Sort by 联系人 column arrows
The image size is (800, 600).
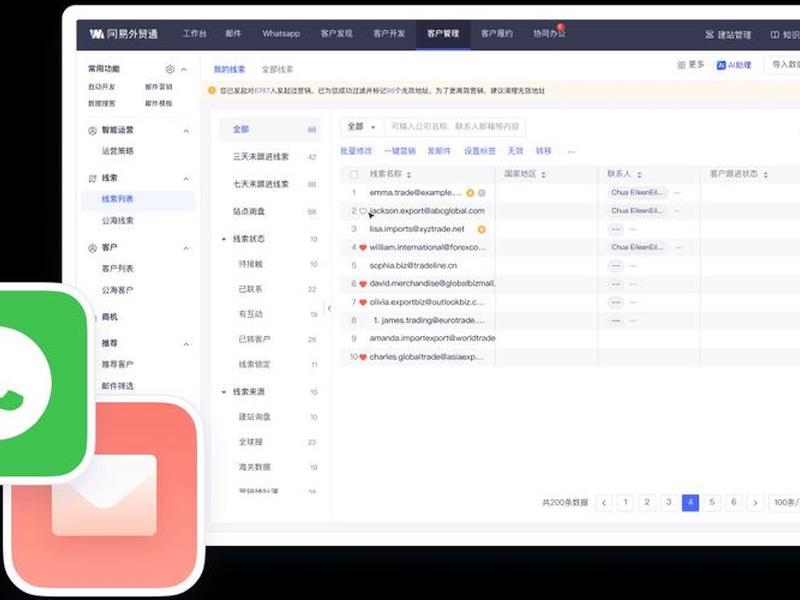(639, 174)
